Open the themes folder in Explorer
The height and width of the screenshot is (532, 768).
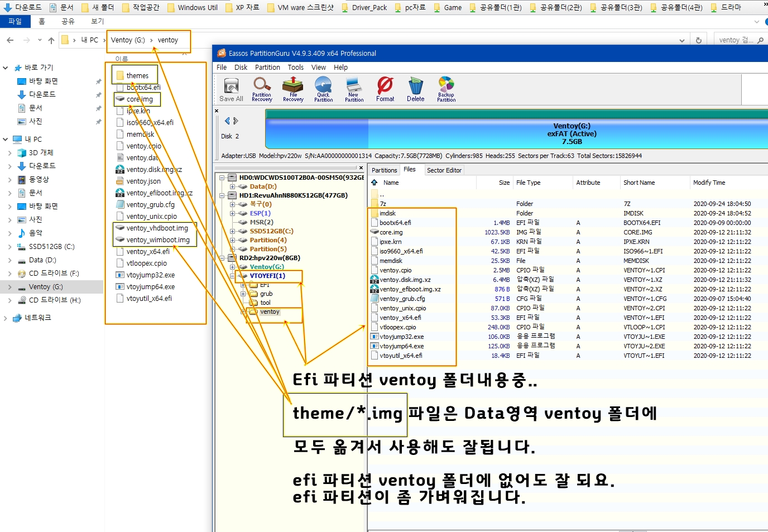click(137, 75)
